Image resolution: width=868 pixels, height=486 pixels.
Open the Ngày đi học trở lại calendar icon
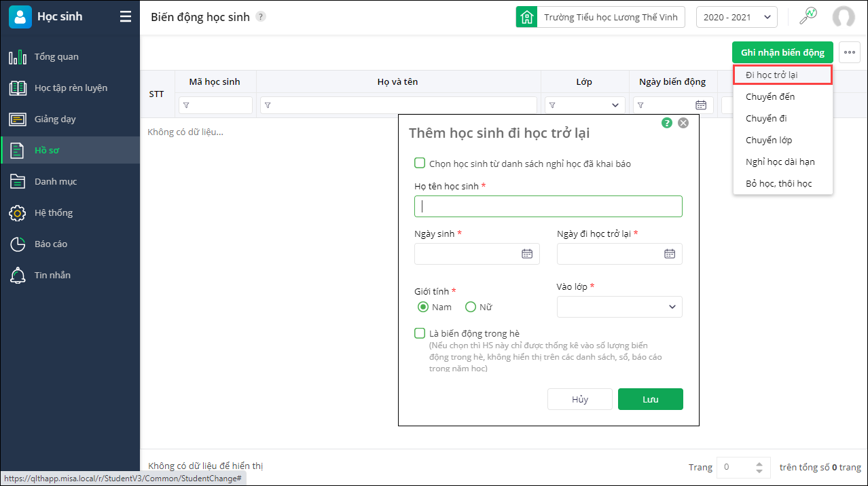click(670, 254)
